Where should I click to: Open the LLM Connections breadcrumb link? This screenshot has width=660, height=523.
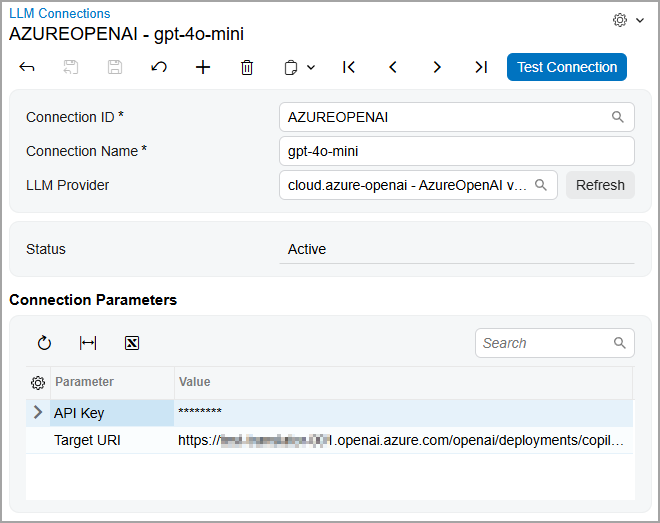pos(60,14)
